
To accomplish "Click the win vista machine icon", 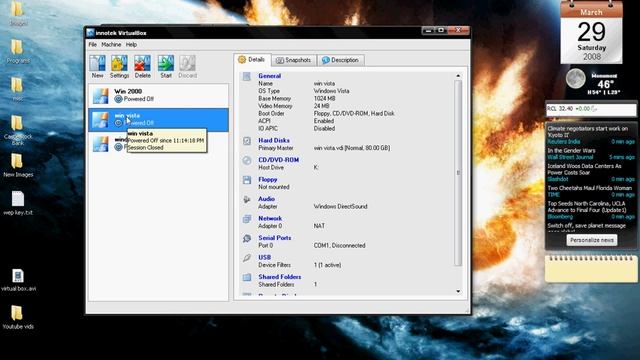I will coord(100,120).
